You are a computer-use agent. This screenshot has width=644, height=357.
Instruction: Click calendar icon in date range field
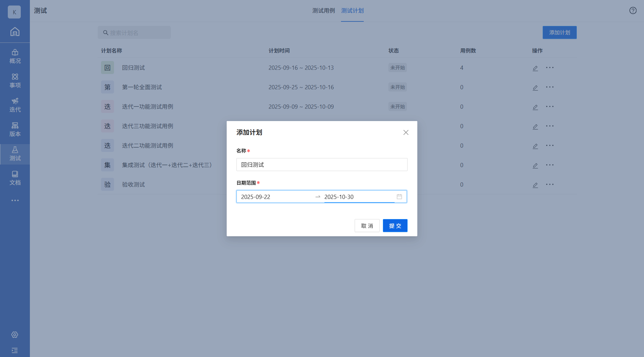tap(399, 197)
